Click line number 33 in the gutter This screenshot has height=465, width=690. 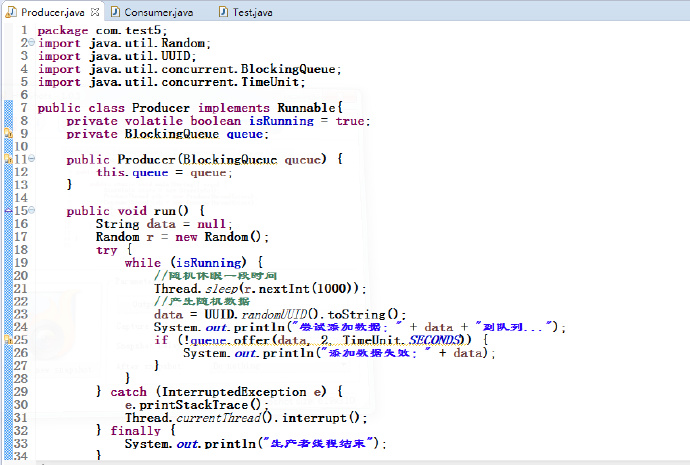[21, 443]
